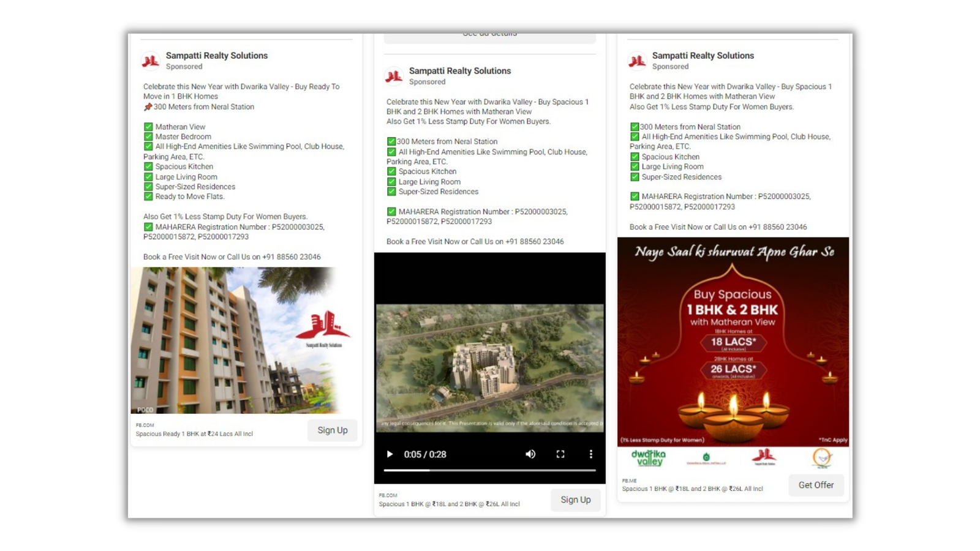The image size is (980, 551).
Task: Open the video's three-dot options menu
Action: [590, 454]
